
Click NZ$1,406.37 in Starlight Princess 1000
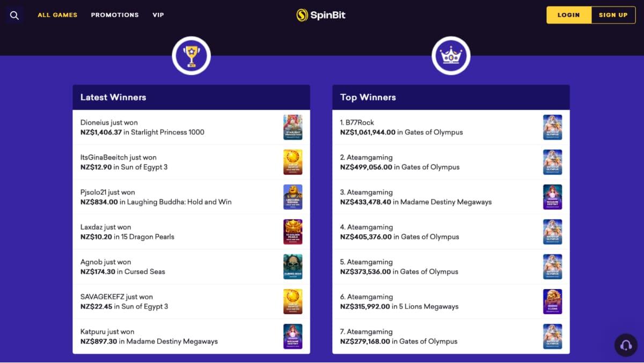click(142, 132)
